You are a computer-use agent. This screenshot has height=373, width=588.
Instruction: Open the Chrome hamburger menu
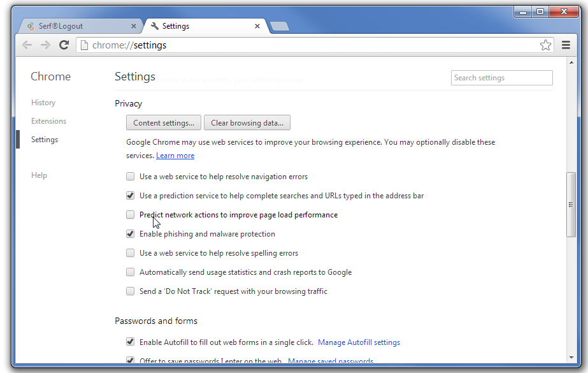[x=566, y=45]
